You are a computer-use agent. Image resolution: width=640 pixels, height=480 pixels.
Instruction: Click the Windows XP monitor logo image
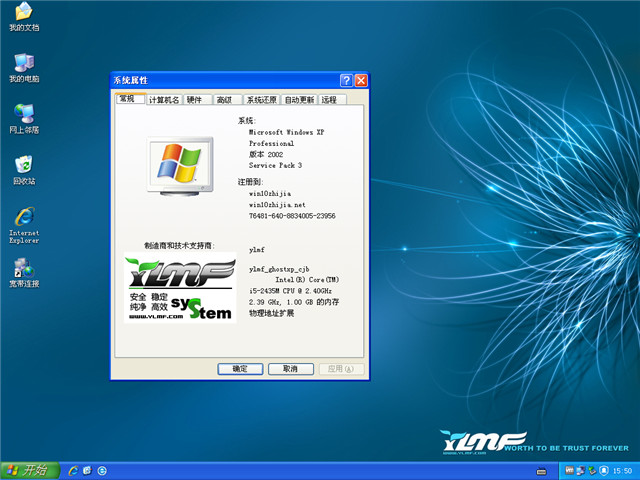pyautogui.click(x=180, y=166)
